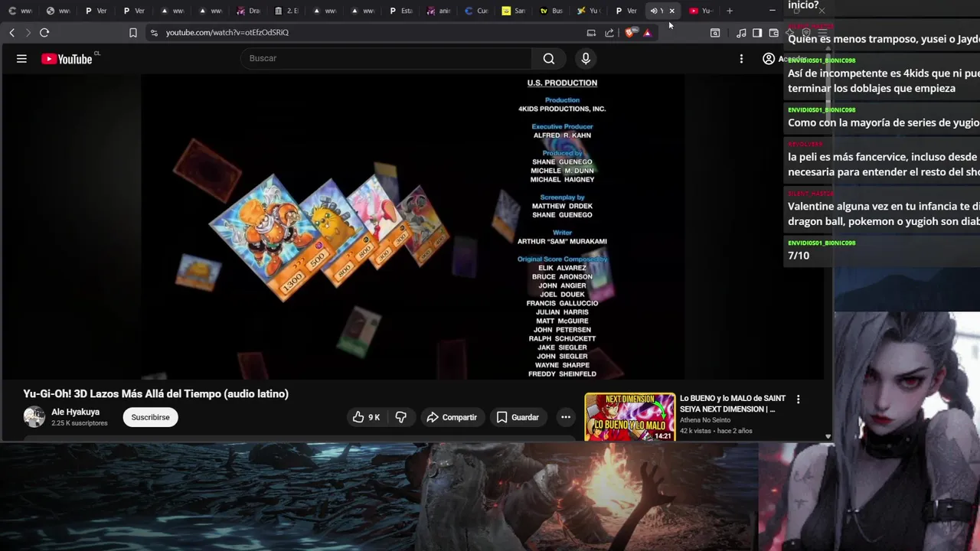Bookmark this page icon
This screenshot has width=980, height=551.
pyautogui.click(x=132, y=32)
